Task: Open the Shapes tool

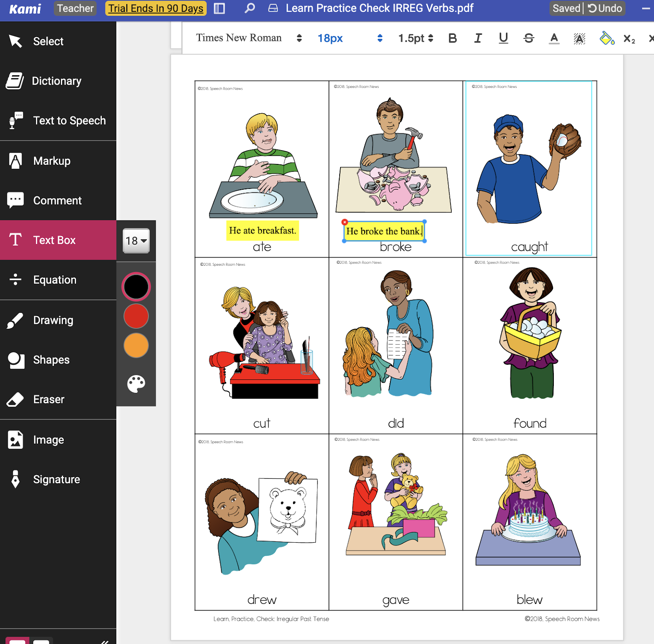Action: click(x=58, y=360)
